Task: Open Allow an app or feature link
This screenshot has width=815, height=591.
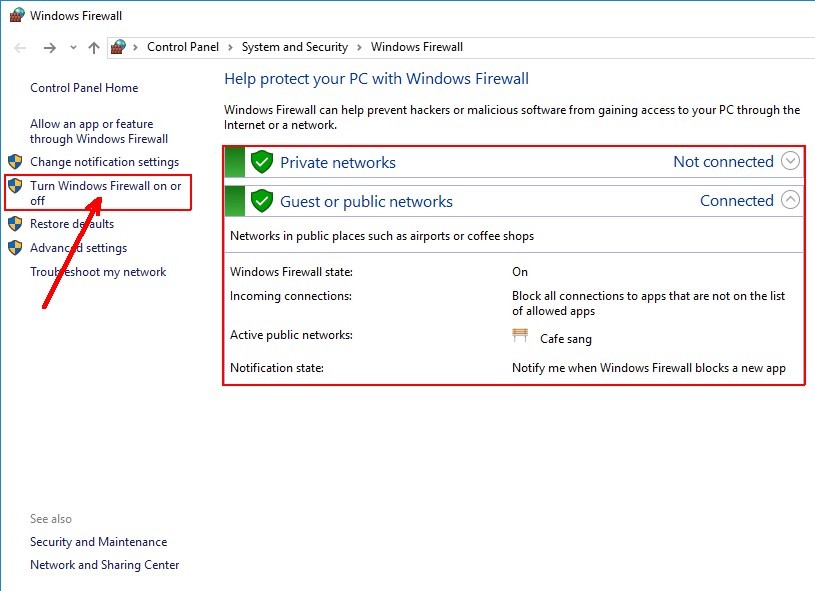Action: coord(99,132)
